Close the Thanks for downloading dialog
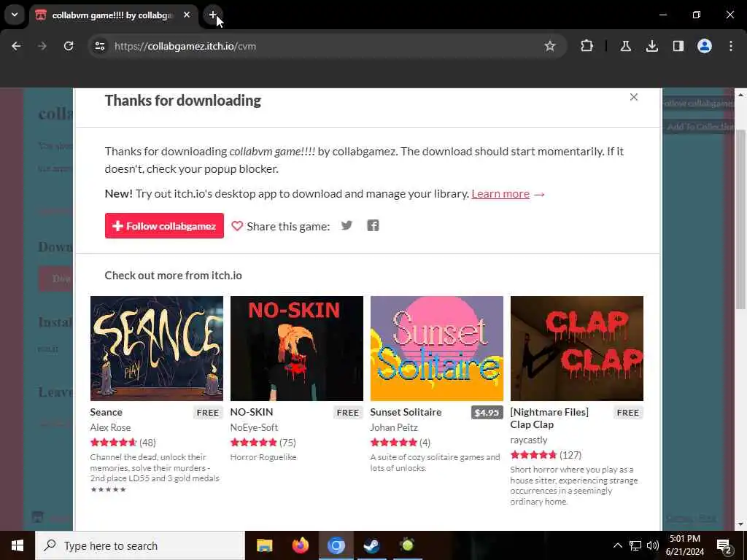Viewport: 747px width, 560px height. pos(634,97)
